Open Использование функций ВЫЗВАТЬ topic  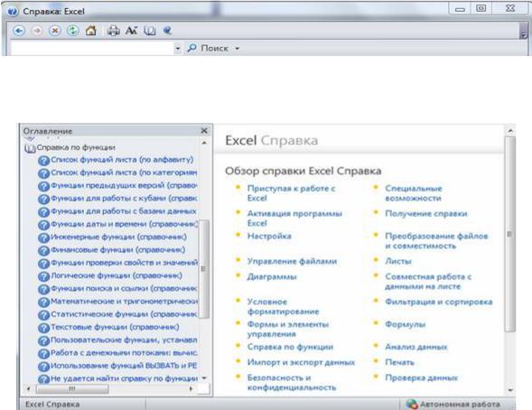click(x=117, y=367)
